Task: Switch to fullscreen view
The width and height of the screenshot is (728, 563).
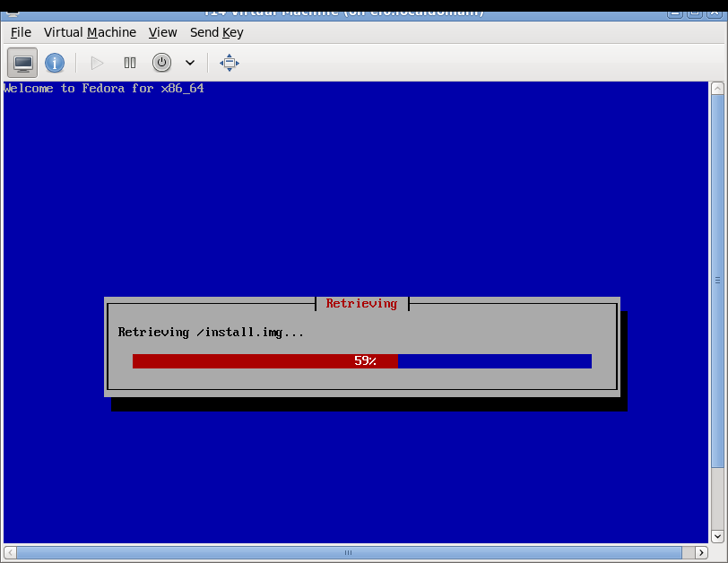Action: 230,63
